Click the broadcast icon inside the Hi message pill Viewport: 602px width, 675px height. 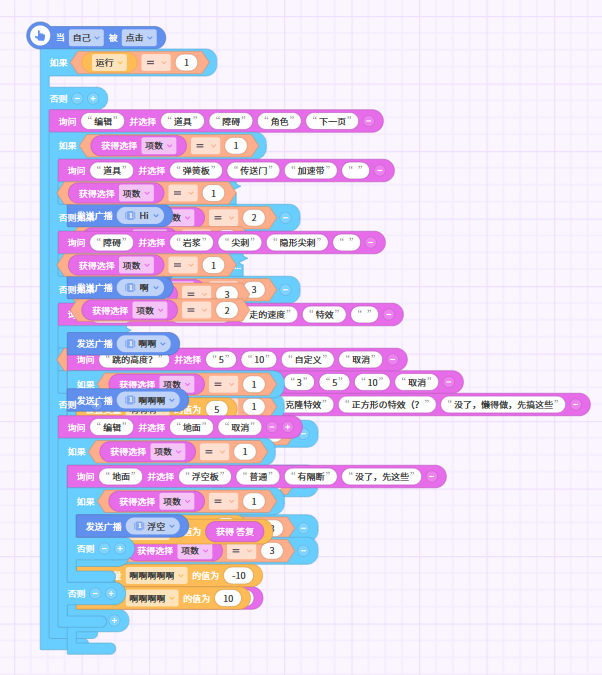point(130,215)
